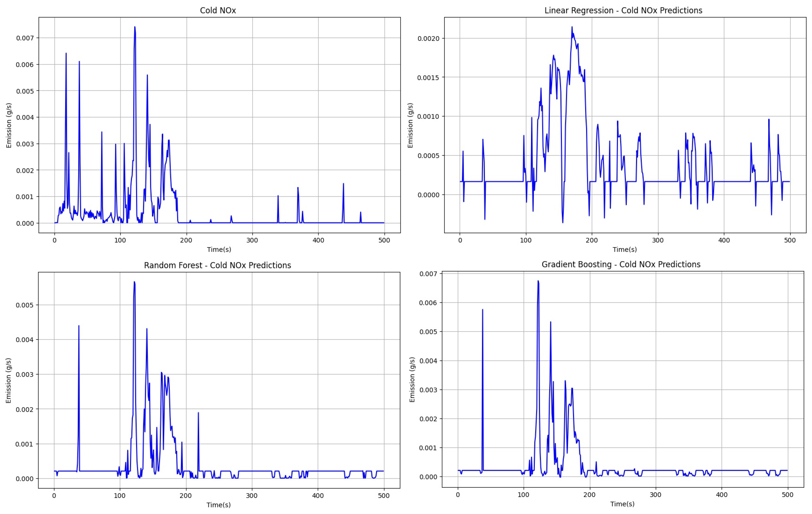Click the 200 x-tick in Random Forest plot
The width and height of the screenshot is (812, 514).
click(x=186, y=496)
